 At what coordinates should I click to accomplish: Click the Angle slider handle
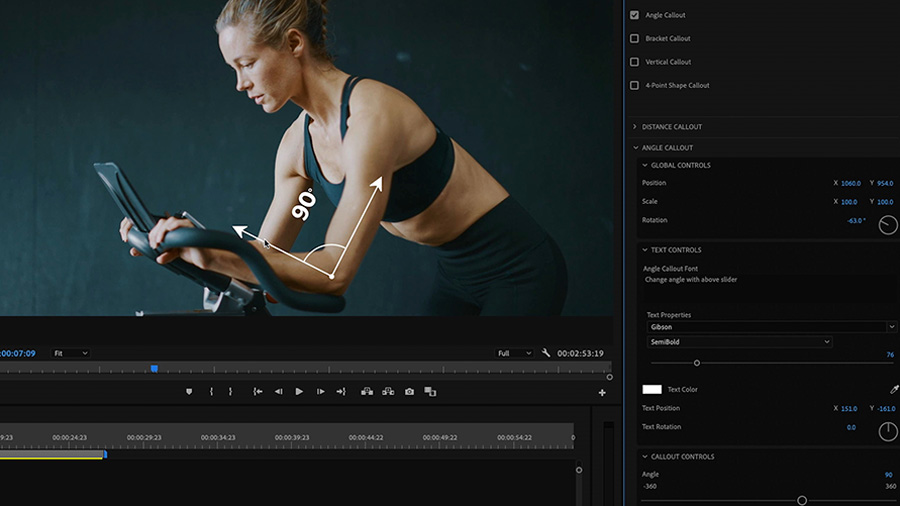[802, 501]
